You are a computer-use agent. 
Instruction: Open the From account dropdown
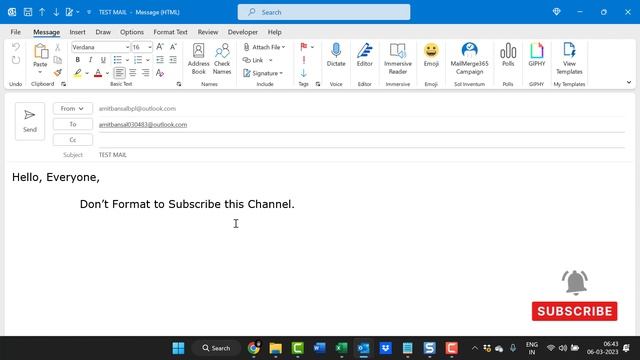[x=72, y=109]
